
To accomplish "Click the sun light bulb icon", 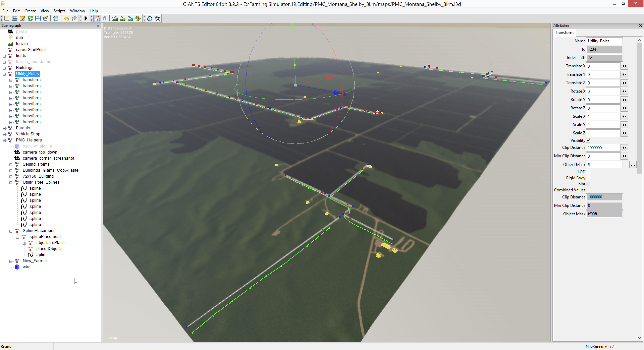I will pos(11,38).
